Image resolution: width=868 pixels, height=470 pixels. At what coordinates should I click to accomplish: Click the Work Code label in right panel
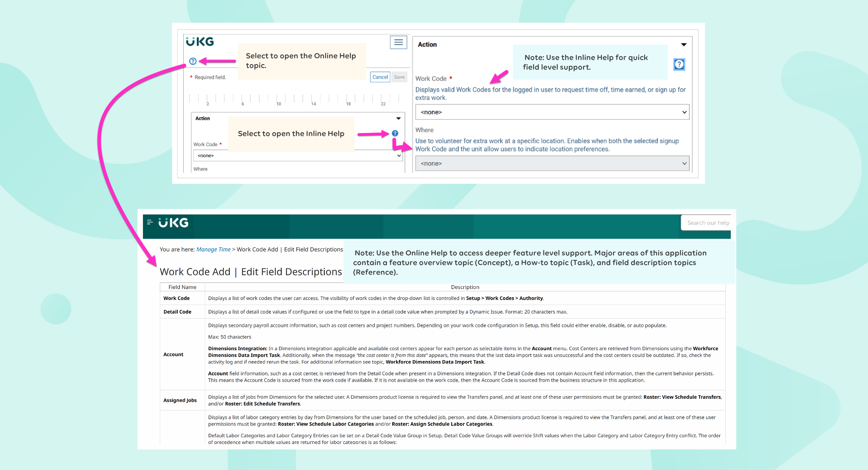coord(431,78)
